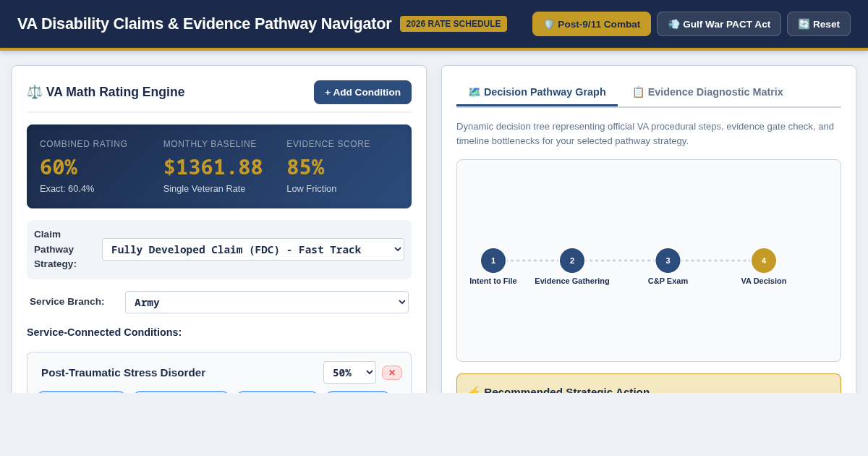Click the Single Veteran Rate label
Viewport: 868px width, 456px height.
pos(204,188)
